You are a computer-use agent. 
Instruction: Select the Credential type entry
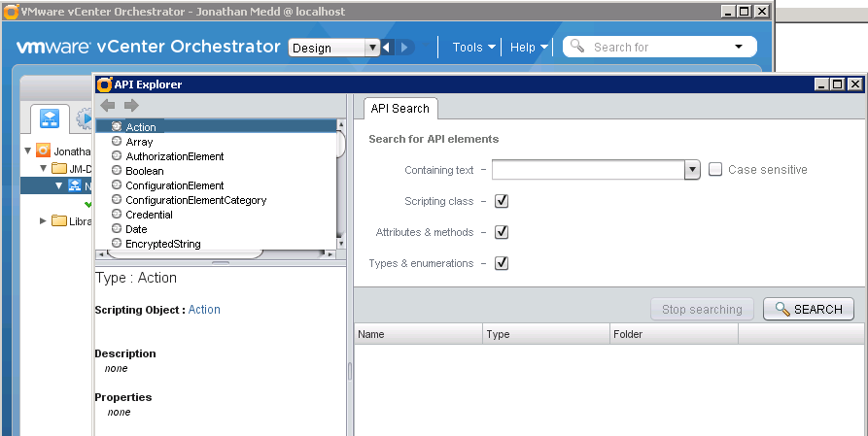pyautogui.click(x=216, y=215)
